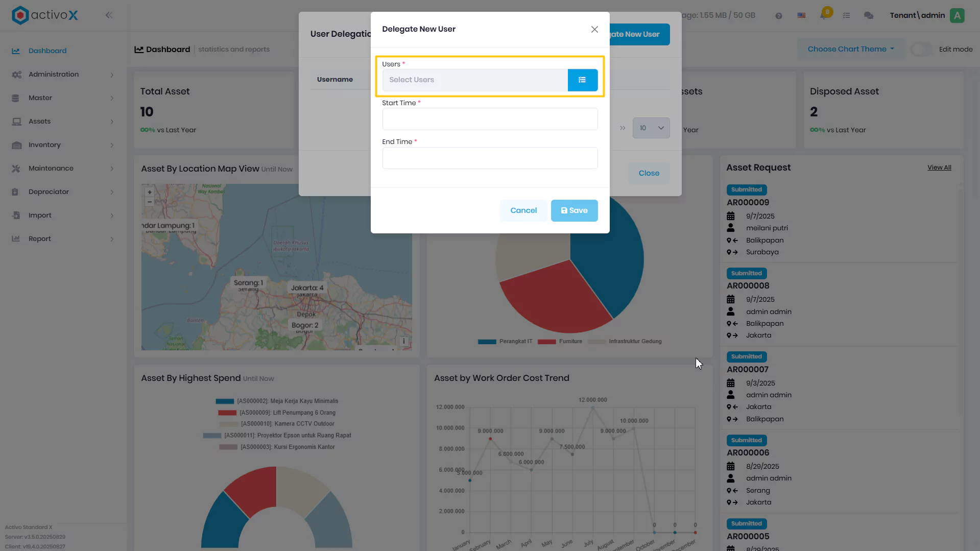
Task: Toggle Furniture legend swatch
Action: [546, 342]
